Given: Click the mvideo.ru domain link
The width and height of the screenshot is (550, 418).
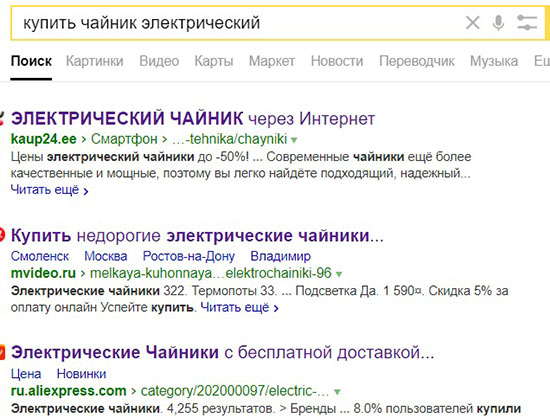Looking at the screenshot, I should click(43, 273).
